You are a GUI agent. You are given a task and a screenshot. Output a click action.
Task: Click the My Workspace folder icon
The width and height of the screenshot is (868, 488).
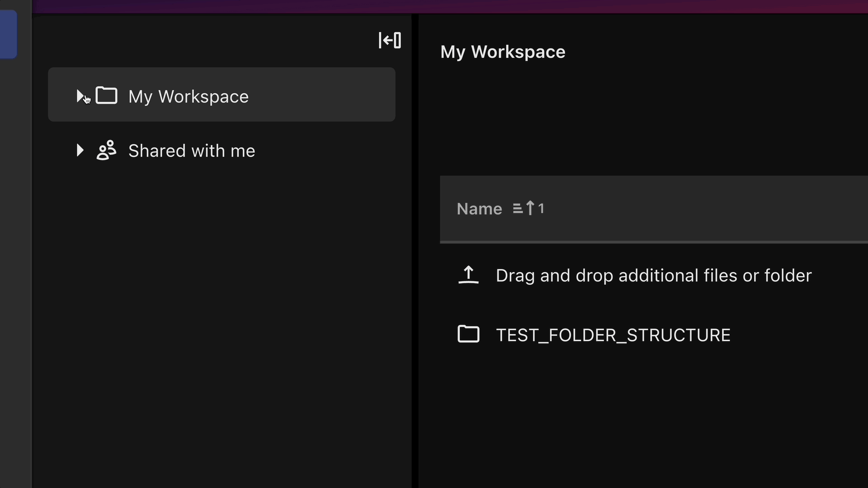106,95
